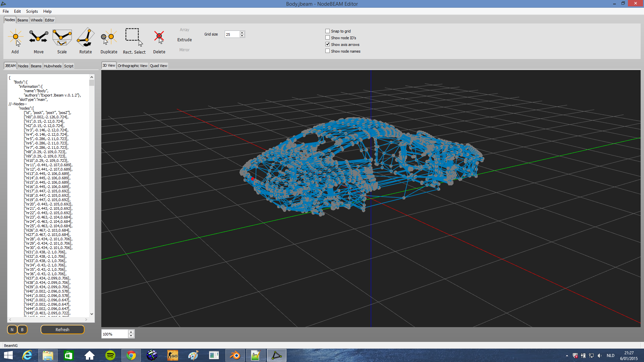Click the JBEAM text scroll up arrow
Image resolution: width=644 pixels, height=362 pixels.
tap(92, 77)
